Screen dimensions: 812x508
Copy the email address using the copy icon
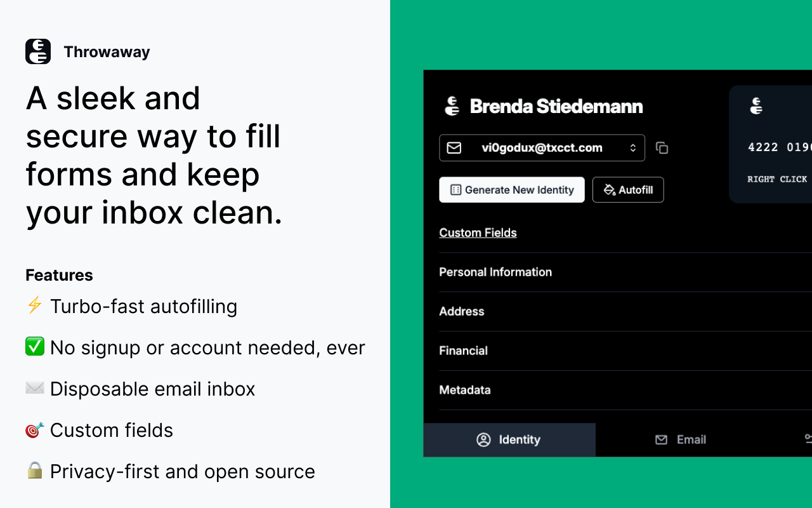[662, 148]
